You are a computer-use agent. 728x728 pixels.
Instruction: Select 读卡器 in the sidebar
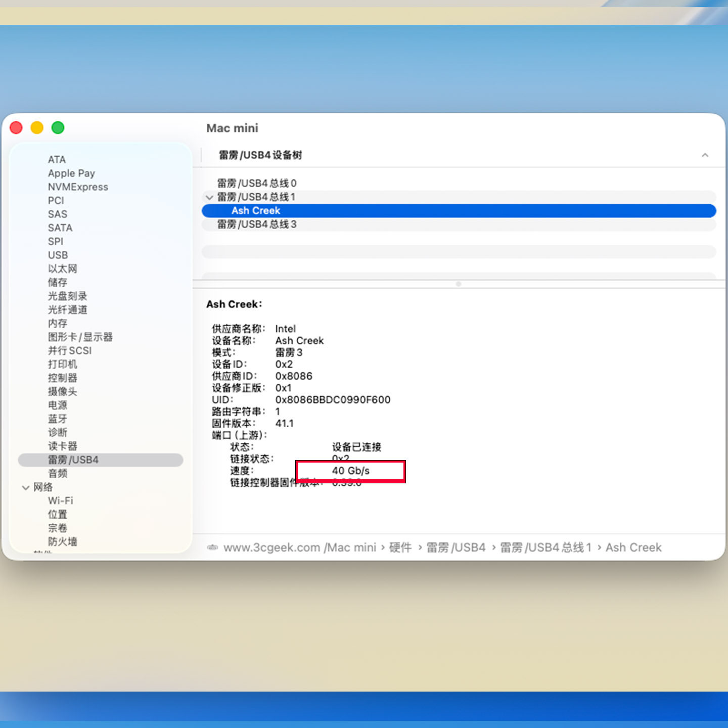(62, 446)
